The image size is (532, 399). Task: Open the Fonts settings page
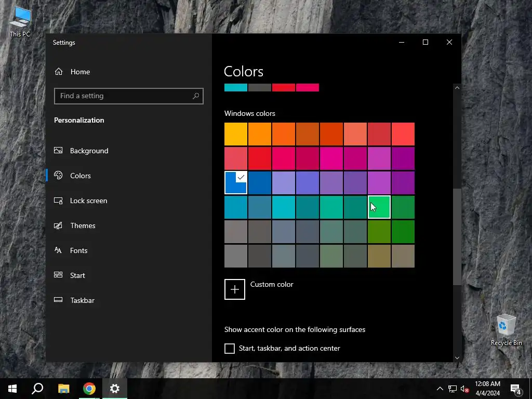coord(79,250)
